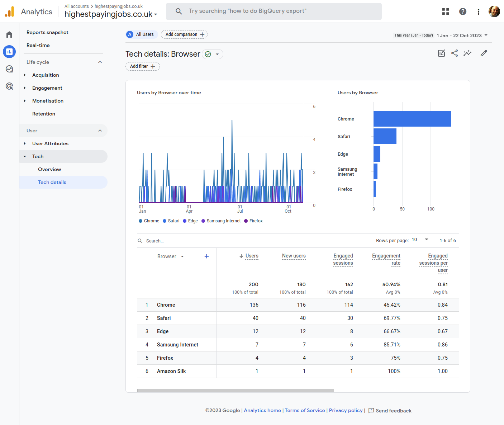504x425 pixels.
Task: Open the Explore icon in left rail
Action: [9, 69]
